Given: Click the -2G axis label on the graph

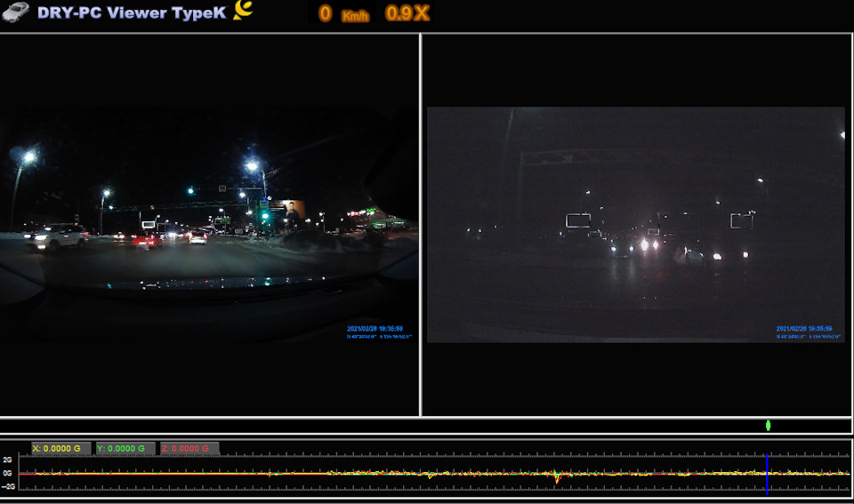Looking at the screenshot, I should point(8,486).
